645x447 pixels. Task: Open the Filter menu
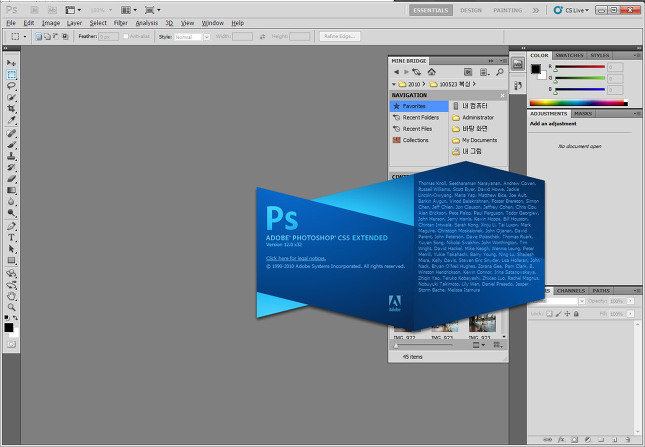[121, 23]
